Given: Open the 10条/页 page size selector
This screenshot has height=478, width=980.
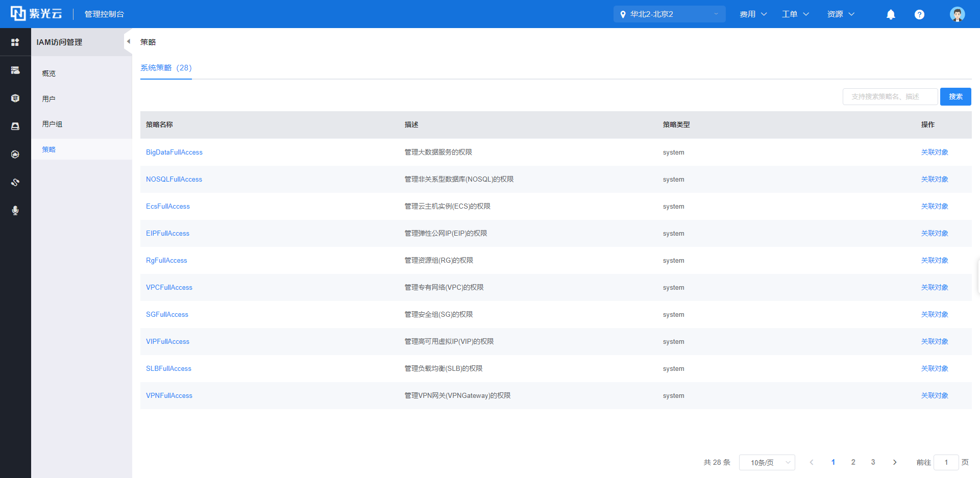Looking at the screenshot, I should pyautogui.click(x=767, y=462).
